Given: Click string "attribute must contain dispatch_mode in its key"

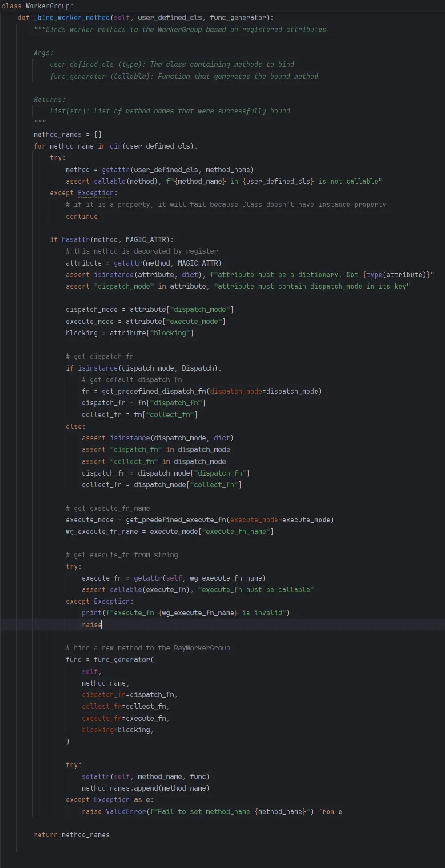Looking at the screenshot, I should (312, 286).
